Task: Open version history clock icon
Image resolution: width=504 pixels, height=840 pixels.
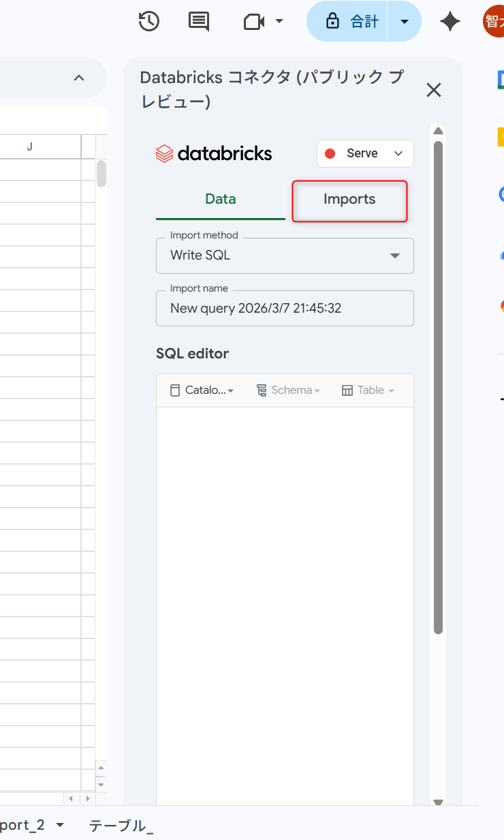Action: click(148, 22)
